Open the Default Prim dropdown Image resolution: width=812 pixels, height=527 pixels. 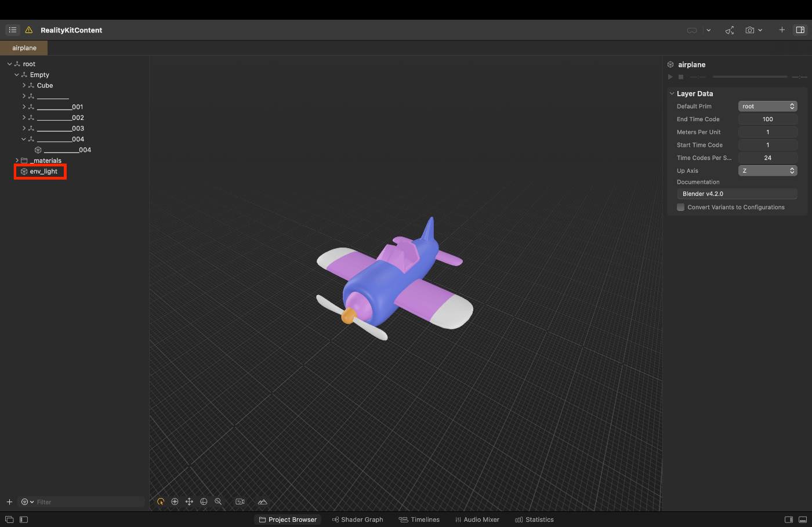tap(767, 106)
